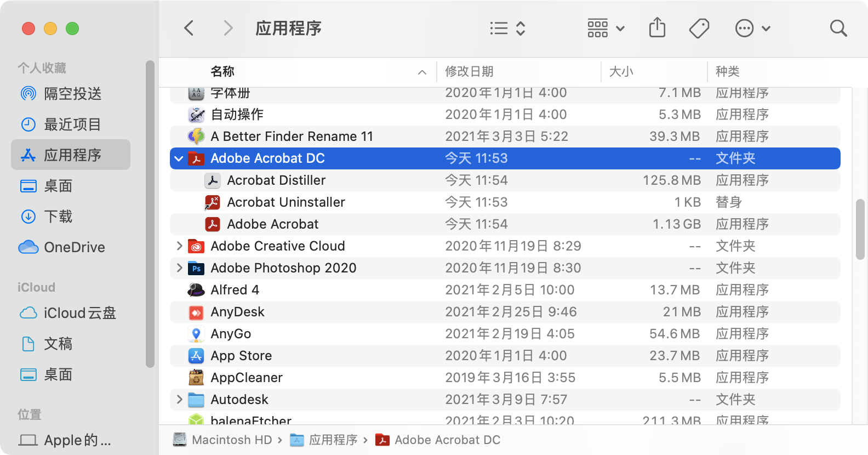Image resolution: width=868 pixels, height=455 pixels.
Task: Click the Tags toolbar icon
Action: [x=699, y=29]
